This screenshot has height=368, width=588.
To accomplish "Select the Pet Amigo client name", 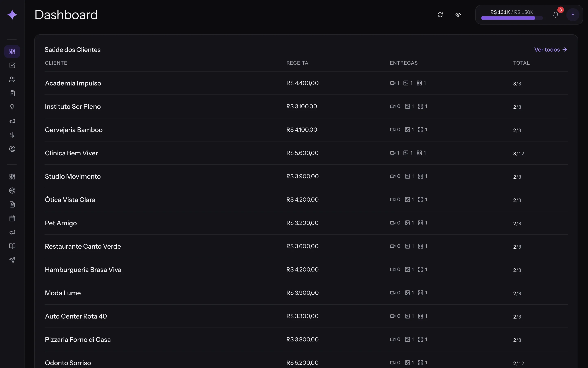I will coord(61,223).
